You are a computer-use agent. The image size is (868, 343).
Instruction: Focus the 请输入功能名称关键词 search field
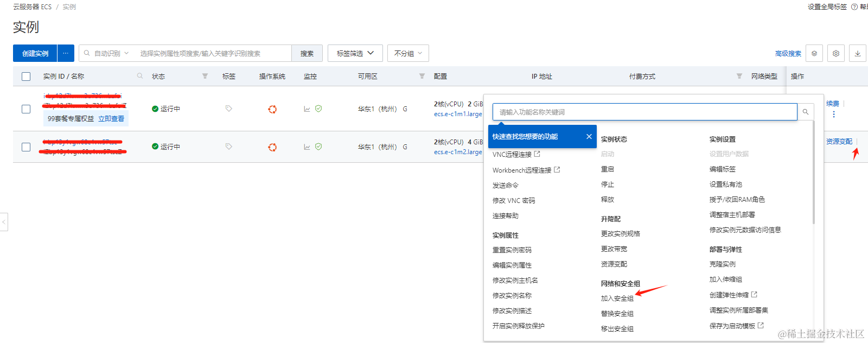click(645, 112)
